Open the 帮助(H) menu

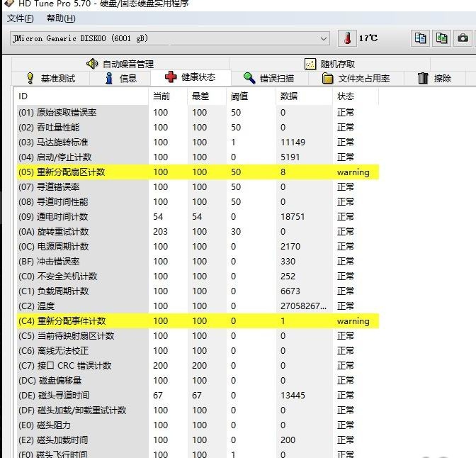(60, 18)
